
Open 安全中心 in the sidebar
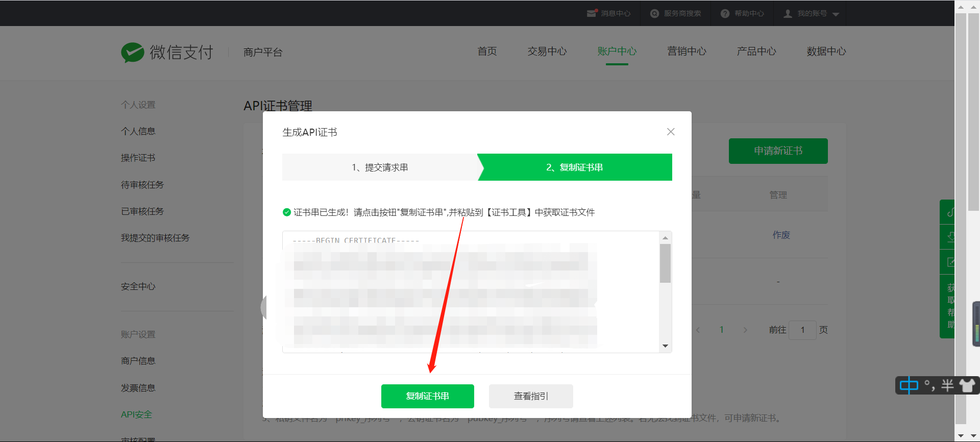(138, 286)
